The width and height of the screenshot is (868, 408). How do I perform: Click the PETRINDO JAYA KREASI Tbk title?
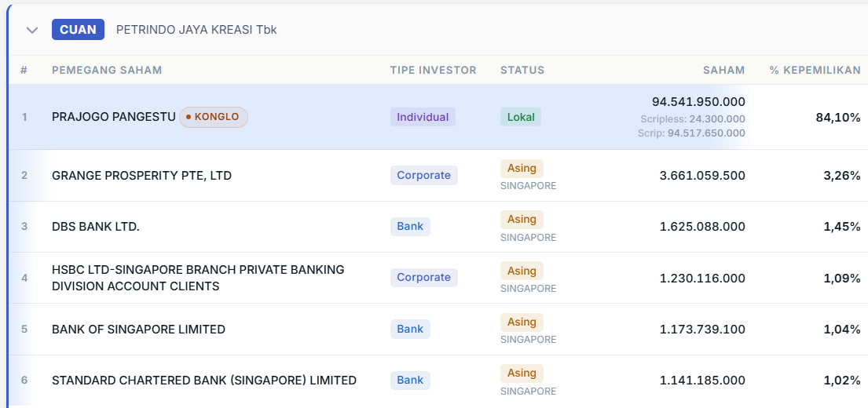pos(196,30)
